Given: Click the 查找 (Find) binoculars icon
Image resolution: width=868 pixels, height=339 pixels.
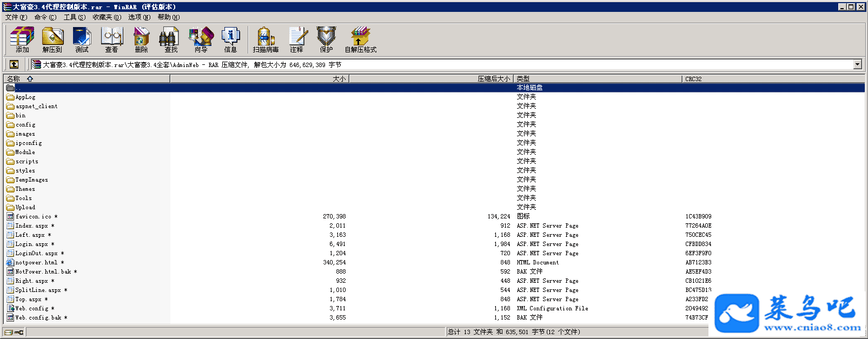Looking at the screenshot, I should tap(171, 39).
